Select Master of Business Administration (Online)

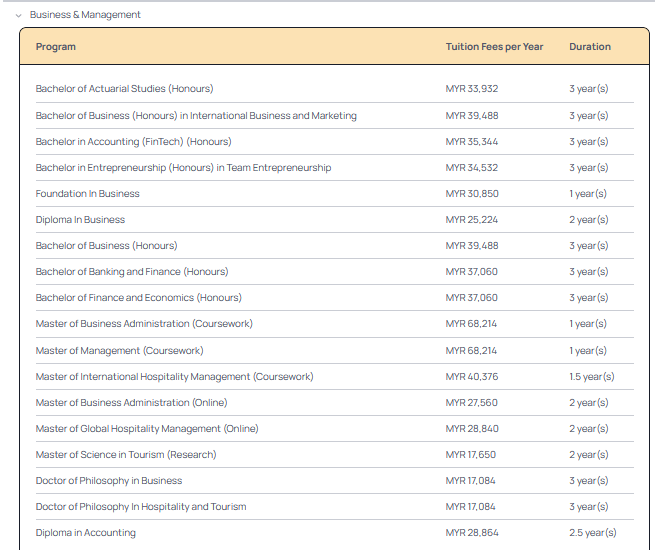click(x=132, y=403)
